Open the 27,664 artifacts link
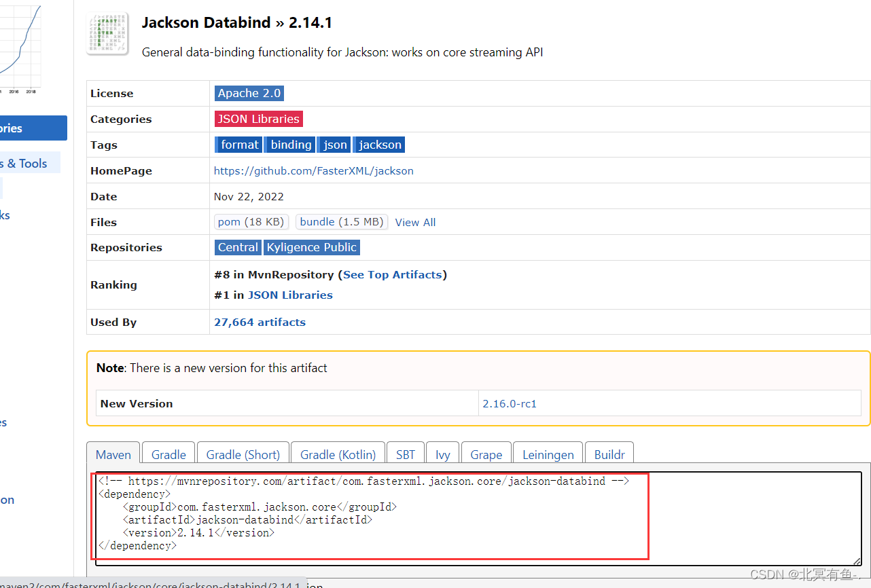Image resolution: width=871 pixels, height=588 pixels. (x=260, y=322)
